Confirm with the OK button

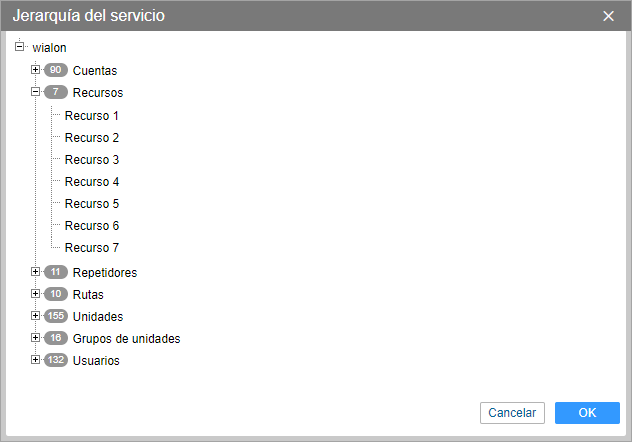point(587,413)
